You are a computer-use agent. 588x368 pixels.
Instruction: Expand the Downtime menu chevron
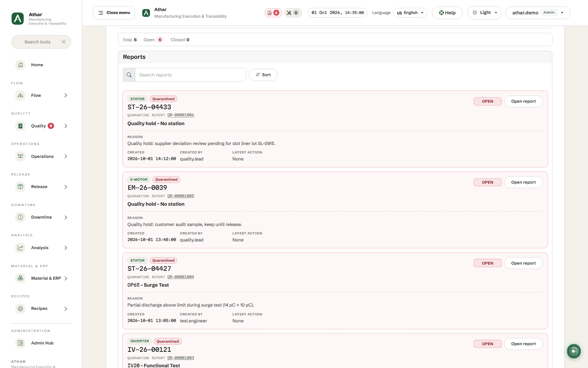[x=66, y=217]
